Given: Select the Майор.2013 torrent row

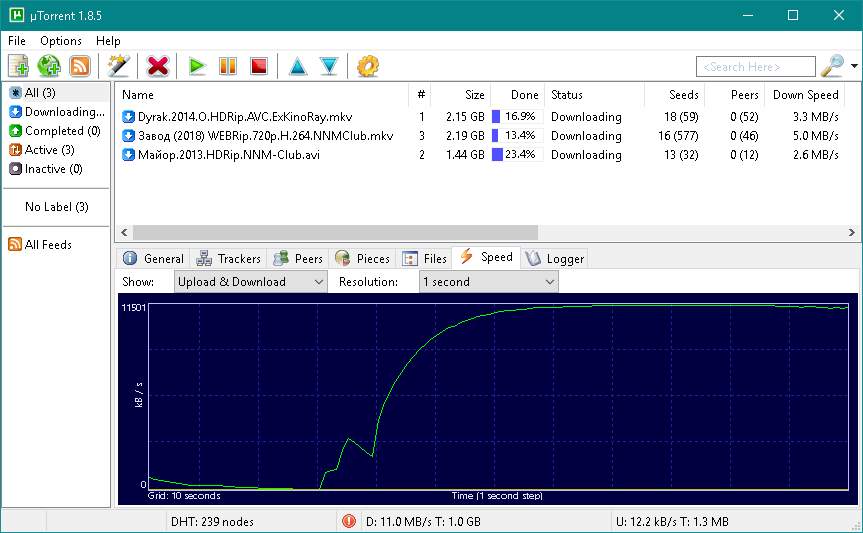Looking at the screenshot, I should 480,155.
